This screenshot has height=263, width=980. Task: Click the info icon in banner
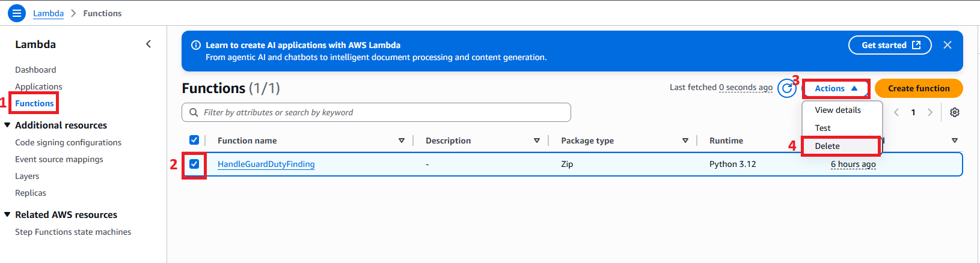coord(195,45)
